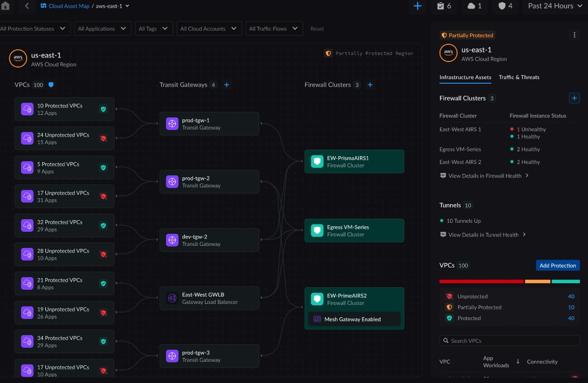Click the back arrow in breadcrumb bar

27,6
